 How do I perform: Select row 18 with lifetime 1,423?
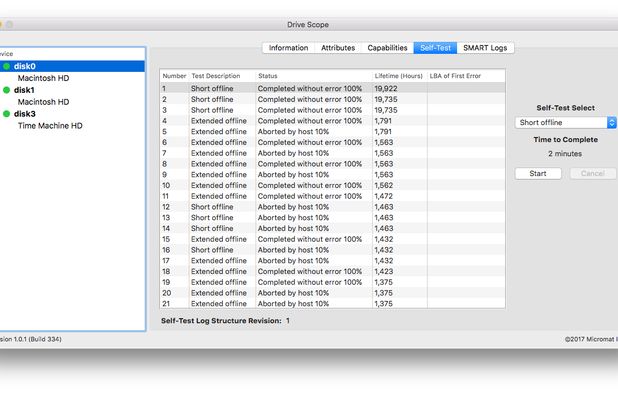332,271
